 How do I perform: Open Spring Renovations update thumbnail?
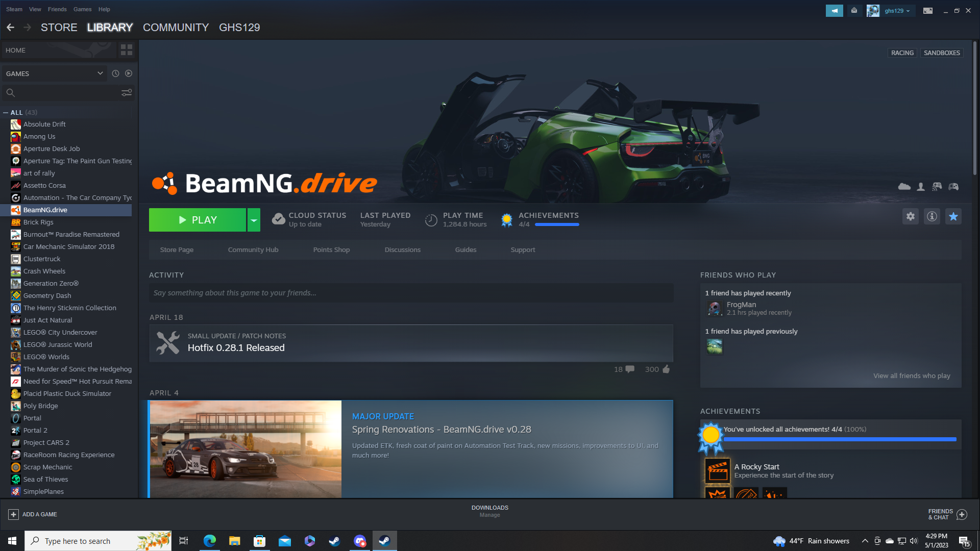(246, 449)
